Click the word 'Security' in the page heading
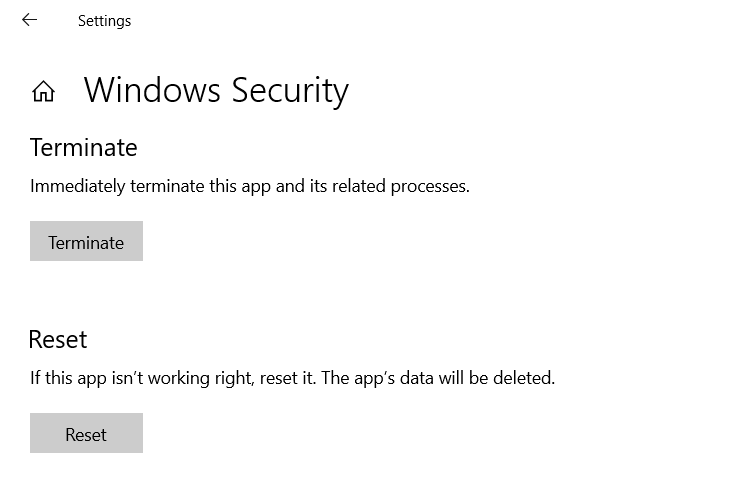Viewport: 750px width, 500px height. (x=290, y=91)
